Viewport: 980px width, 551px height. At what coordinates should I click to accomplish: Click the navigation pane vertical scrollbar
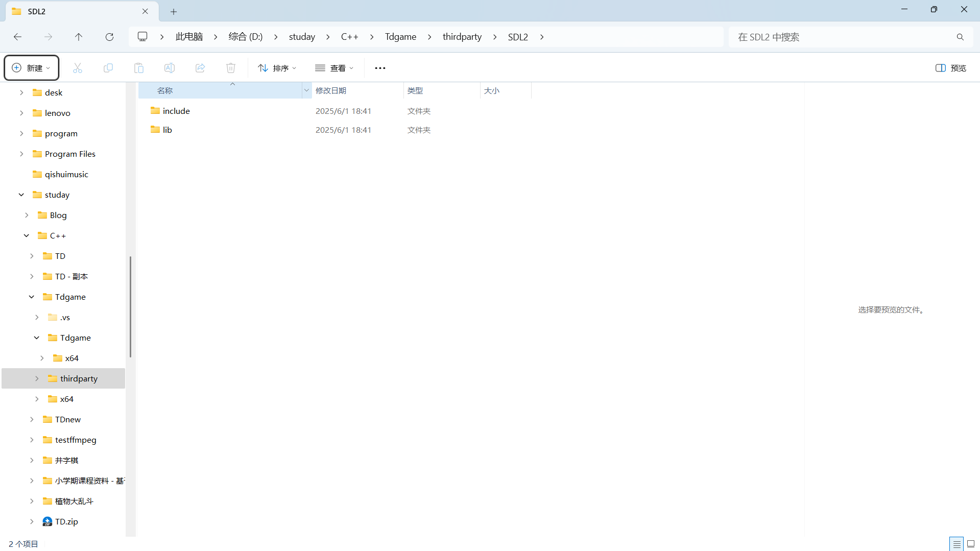tap(130, 306)
